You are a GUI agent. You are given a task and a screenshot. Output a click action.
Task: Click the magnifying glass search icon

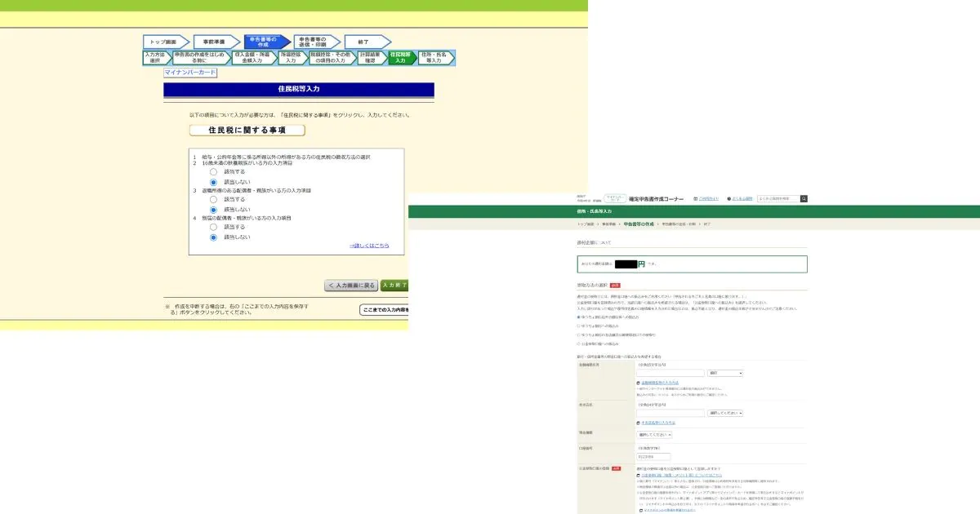click(x=804, y=198)
